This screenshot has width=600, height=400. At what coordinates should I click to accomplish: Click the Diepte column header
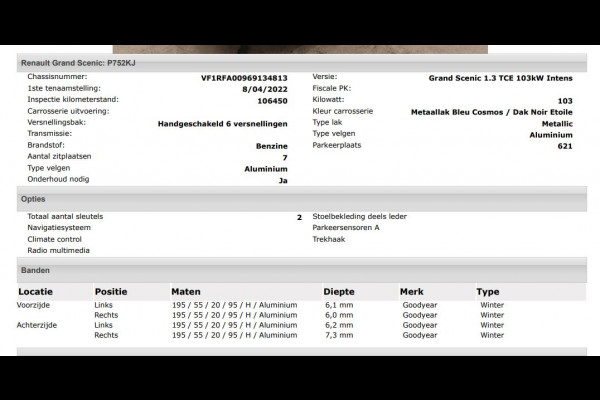[339, 292]
